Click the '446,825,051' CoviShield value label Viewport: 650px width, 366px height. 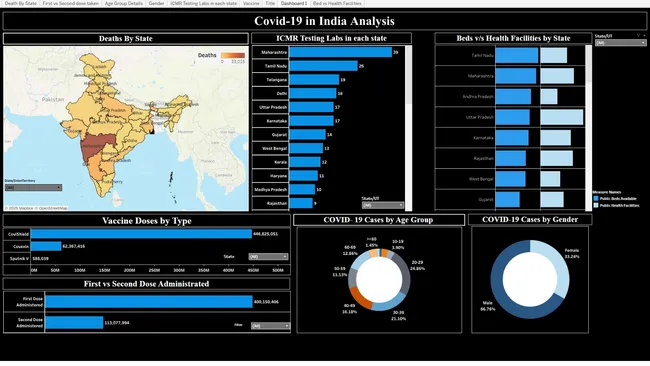[x=265, y=234]
